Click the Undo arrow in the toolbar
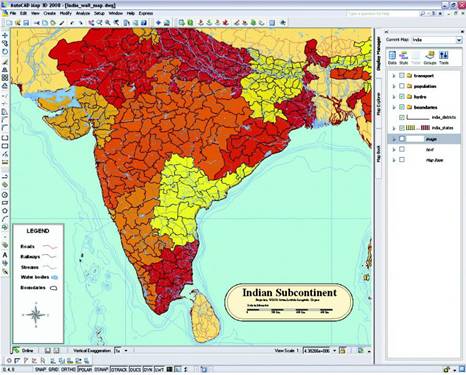This screenshot has height=375, width=466. pos(72,23)
